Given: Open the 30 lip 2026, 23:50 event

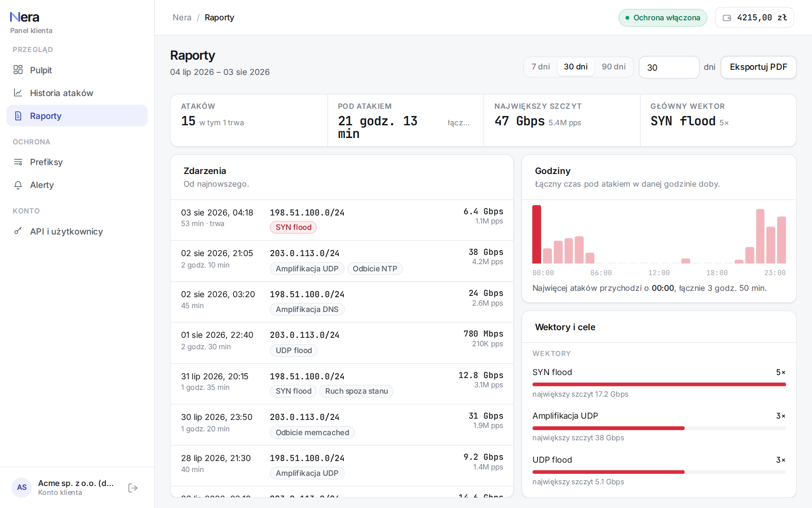Looking at the screenshot, I should pyautogui.click(x=342, y=425).
